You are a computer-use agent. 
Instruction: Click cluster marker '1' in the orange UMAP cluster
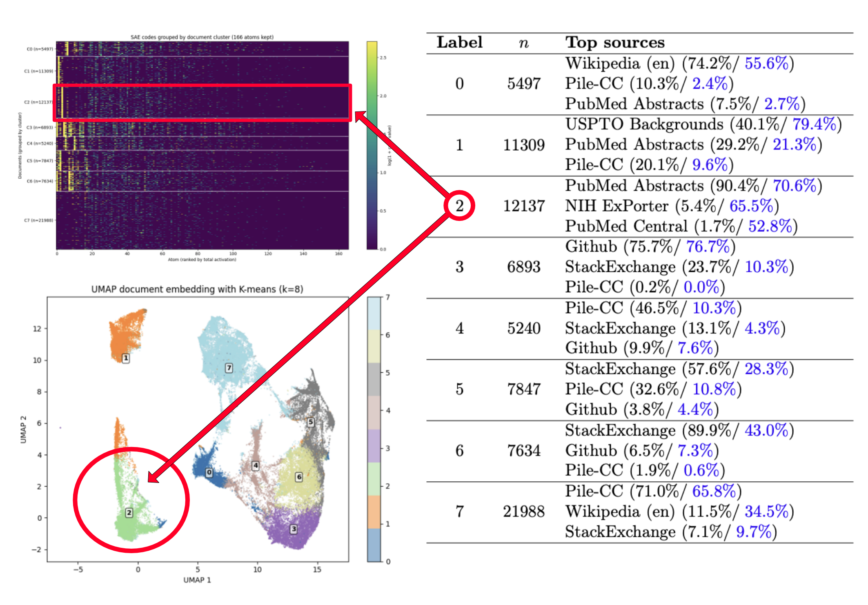[x=126, y=358]
